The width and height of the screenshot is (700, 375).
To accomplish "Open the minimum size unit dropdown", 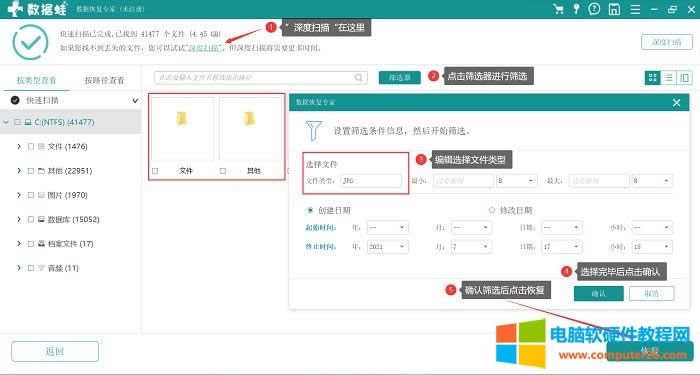I will click(517, 181).
